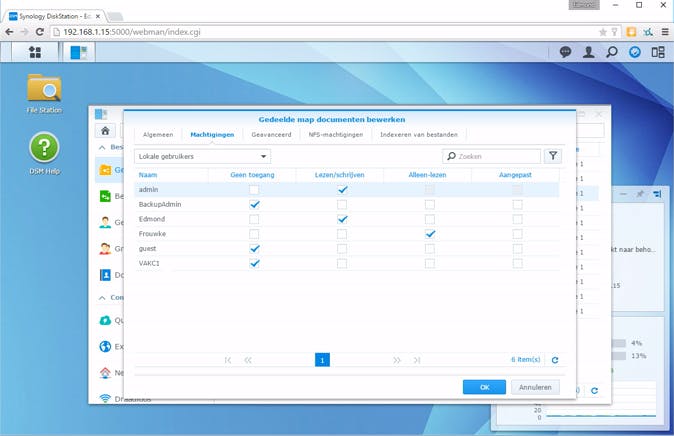This screenshot has width=674, height=436.
Task: Open the NFS-machtigingen tab
Action: [336, 135]
